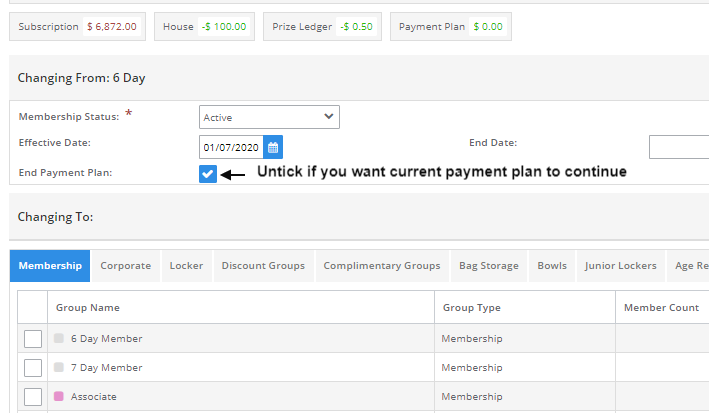
Task: Click the grey 6 Day Member swatch
Action: coord(59,338)
